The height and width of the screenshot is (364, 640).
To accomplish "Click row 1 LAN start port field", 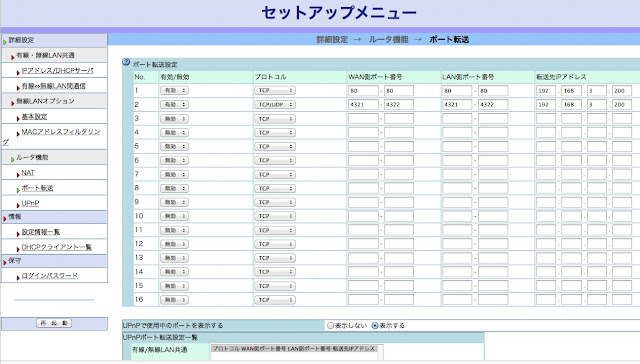I will [x=457, y=91].
